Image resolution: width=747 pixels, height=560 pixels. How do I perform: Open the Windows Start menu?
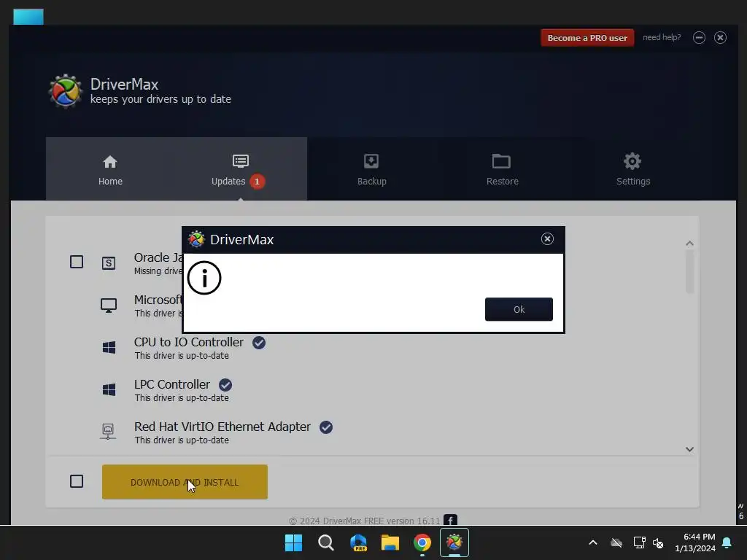pos(293,542)
